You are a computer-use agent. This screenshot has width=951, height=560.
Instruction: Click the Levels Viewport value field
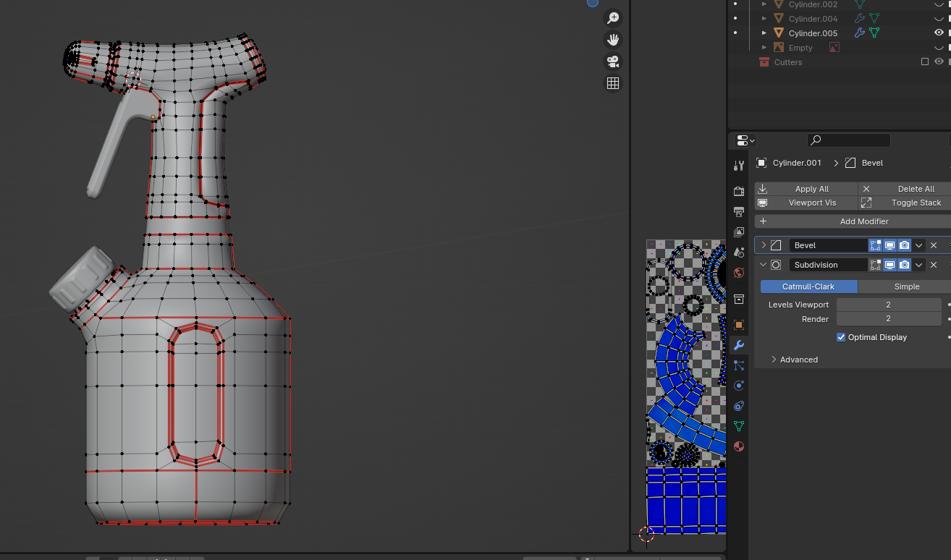click(888, 305)
